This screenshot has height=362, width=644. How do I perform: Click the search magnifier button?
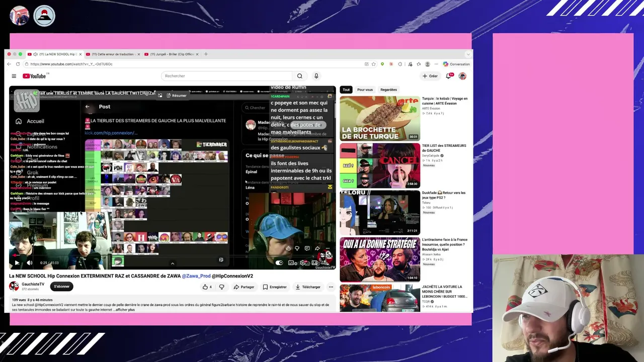click(x=299, y=76)
